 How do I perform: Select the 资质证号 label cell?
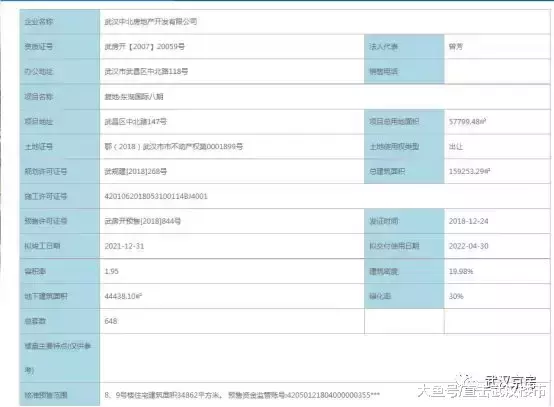click(60, 47)
